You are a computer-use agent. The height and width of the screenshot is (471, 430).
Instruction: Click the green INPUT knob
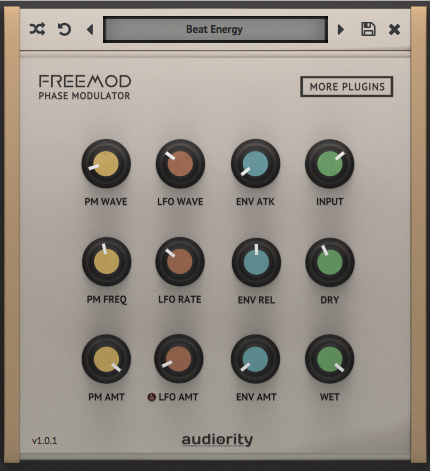330,164
